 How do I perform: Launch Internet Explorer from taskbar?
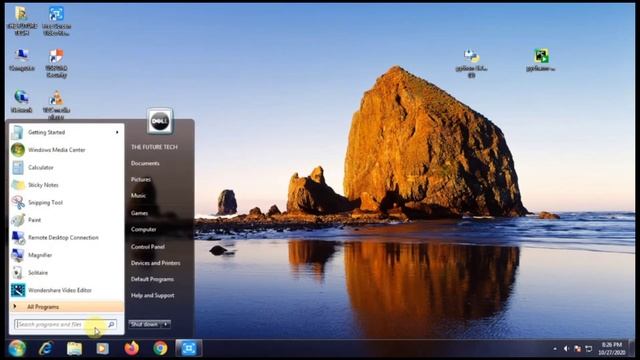tap(46, 349)
